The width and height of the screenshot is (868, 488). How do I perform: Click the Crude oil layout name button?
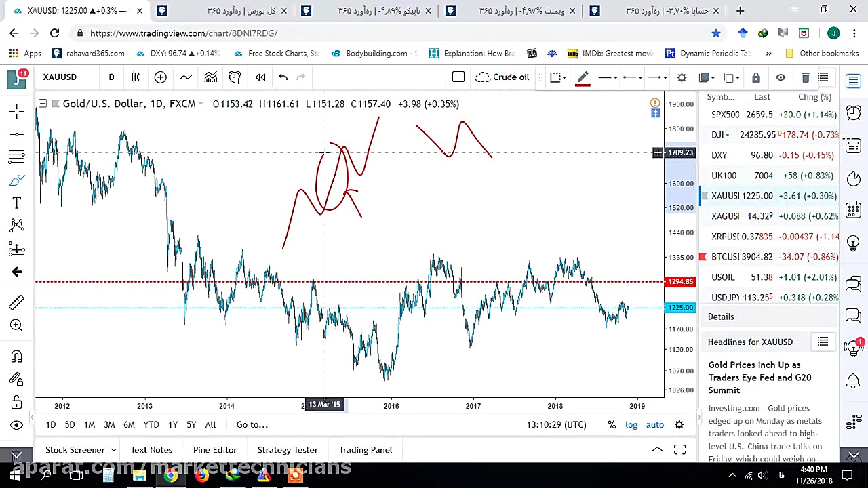502,77
